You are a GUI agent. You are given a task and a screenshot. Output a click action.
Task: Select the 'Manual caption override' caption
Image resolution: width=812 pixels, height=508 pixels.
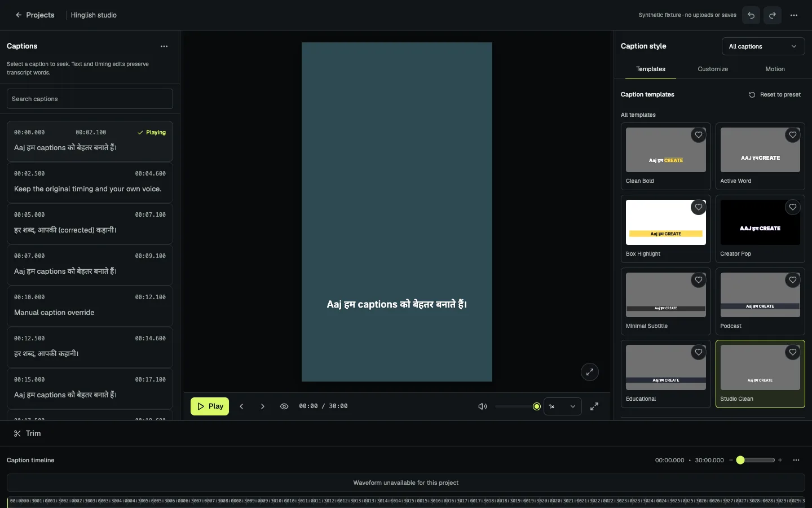(90, 306)
